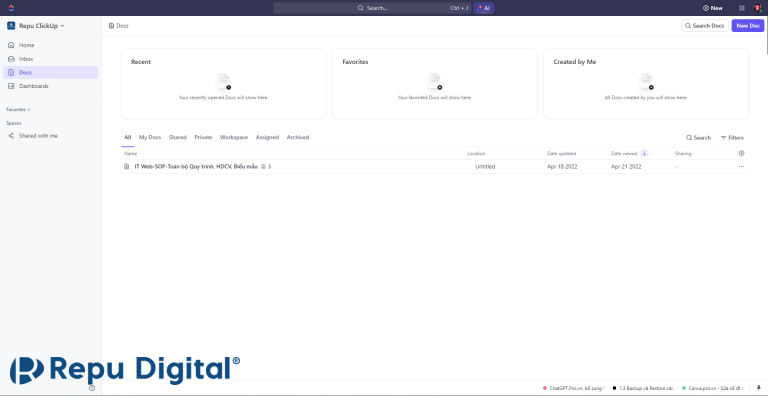Open the AI assistant button
This screenshot has width=768, height=396.
pos(483,8)
